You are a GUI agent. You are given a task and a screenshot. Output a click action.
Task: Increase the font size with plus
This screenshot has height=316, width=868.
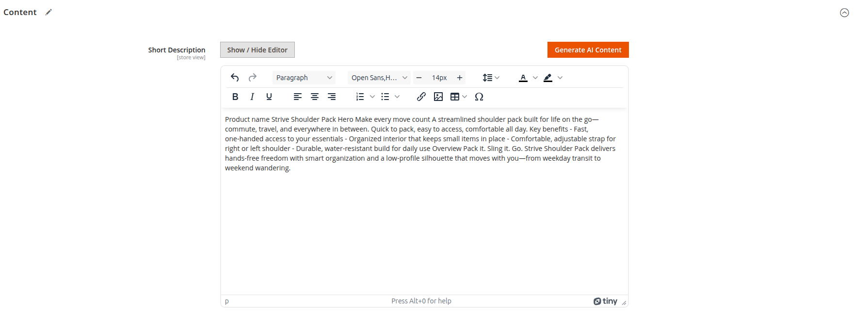[460, 78]
